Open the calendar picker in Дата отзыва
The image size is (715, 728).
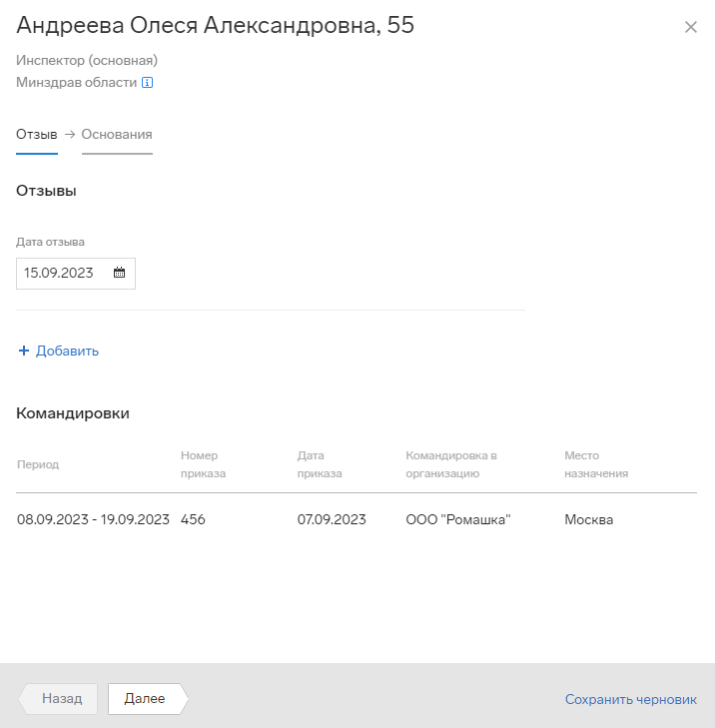pos(119,273)
